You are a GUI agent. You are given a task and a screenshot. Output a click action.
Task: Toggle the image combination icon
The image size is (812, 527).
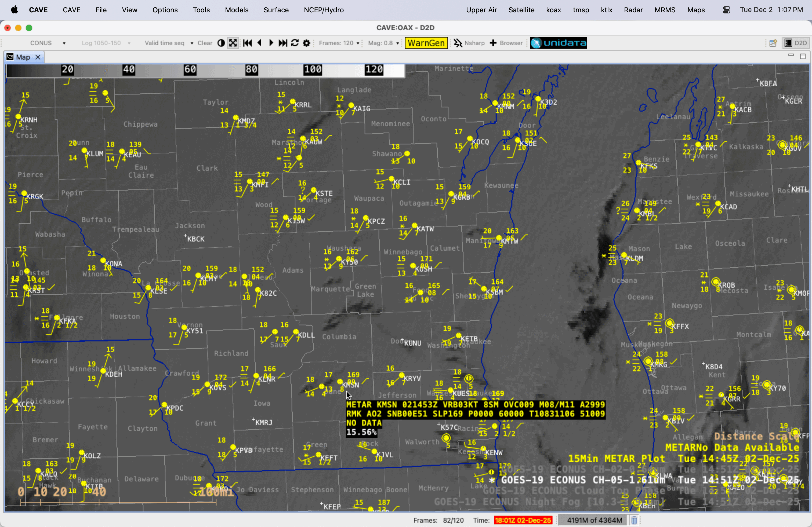coord(221,43)
